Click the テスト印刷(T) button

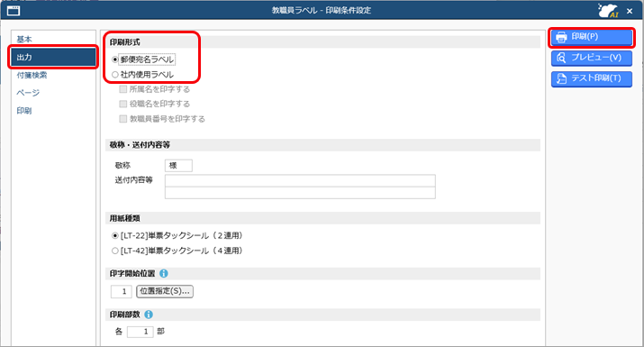point(592,78)
